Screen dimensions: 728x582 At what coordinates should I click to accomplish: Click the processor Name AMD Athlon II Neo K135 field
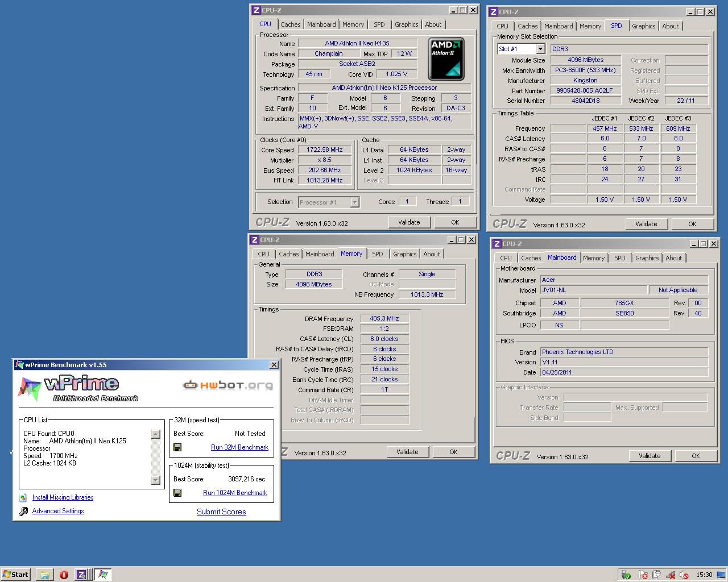point(357,43)
